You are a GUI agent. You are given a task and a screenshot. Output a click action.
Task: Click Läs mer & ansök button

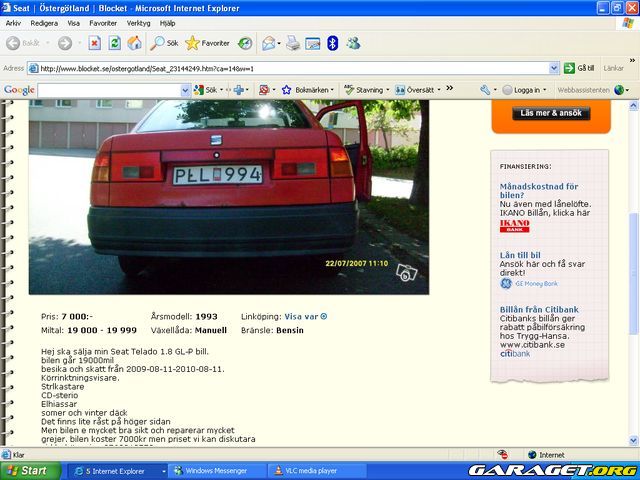[x=551, y=113]
